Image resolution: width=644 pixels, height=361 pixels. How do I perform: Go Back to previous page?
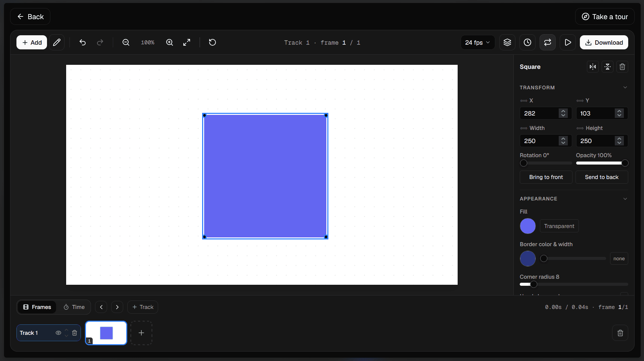click(x=30, y=16)
